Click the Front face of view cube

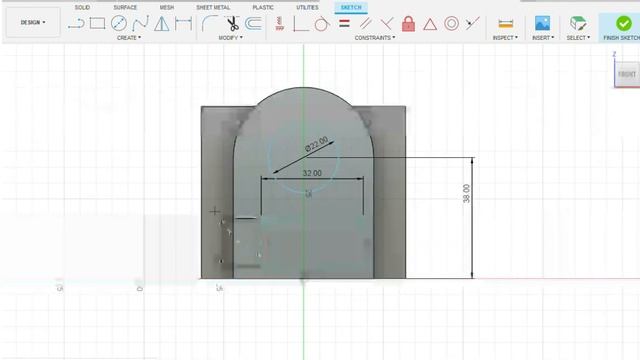coord(627,74)
